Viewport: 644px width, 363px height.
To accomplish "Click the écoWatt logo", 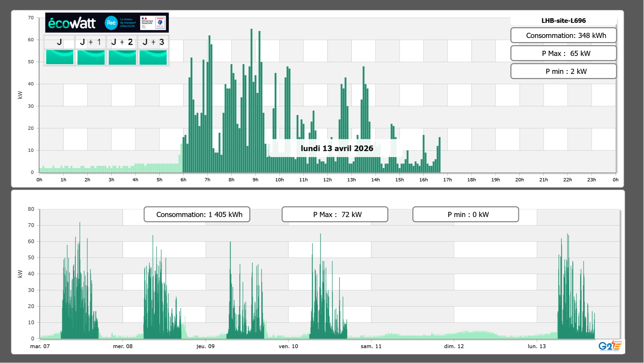I will coord(72,23).
